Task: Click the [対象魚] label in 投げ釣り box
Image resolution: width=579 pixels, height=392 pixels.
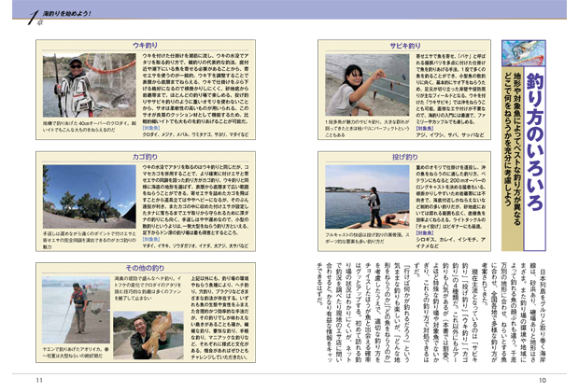Action: [x=425, y=233]
